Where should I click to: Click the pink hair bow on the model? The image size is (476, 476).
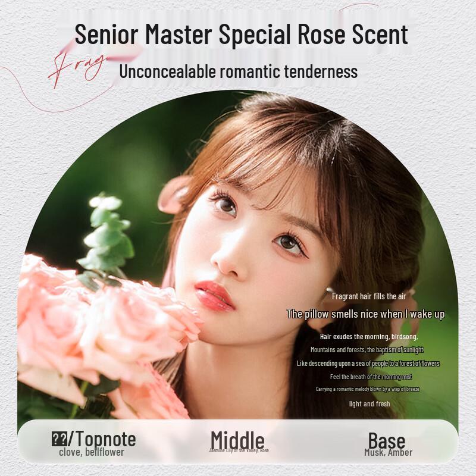[176, 195]
